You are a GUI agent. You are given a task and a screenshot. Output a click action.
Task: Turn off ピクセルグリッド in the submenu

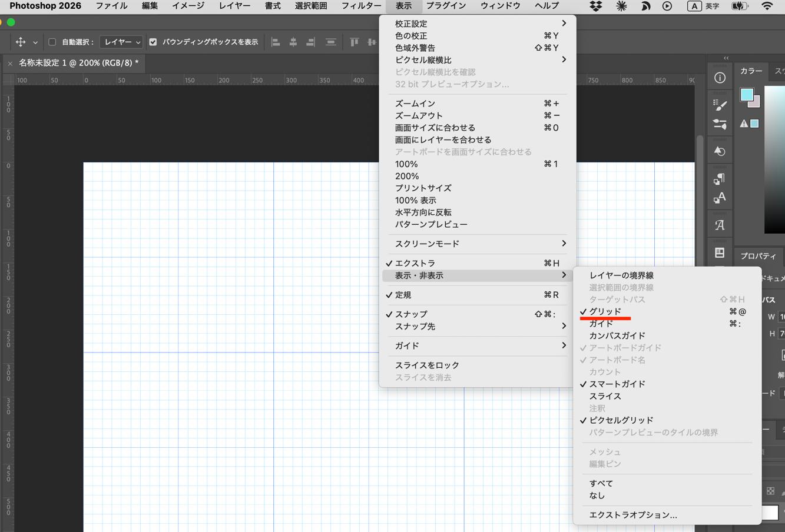[x=667, y=420]
